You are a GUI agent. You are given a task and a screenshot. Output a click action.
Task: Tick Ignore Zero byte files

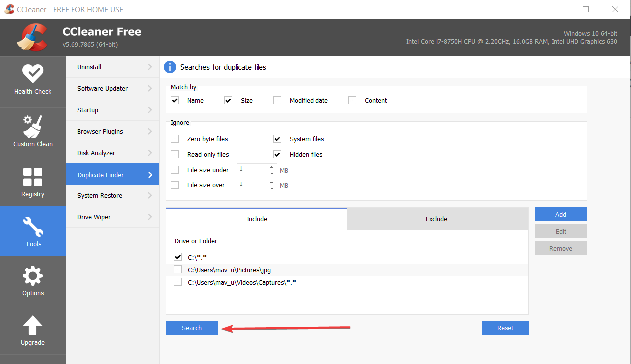pyautogui.click(x=175, y=139)
